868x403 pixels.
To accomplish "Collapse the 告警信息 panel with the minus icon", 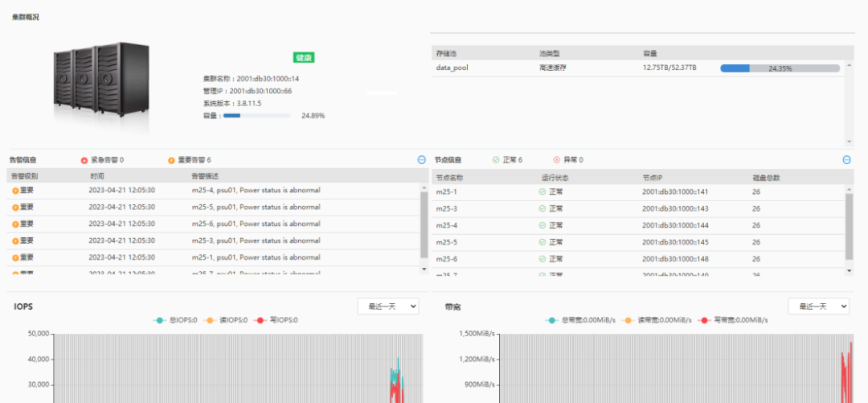I will tap(421, 160).
